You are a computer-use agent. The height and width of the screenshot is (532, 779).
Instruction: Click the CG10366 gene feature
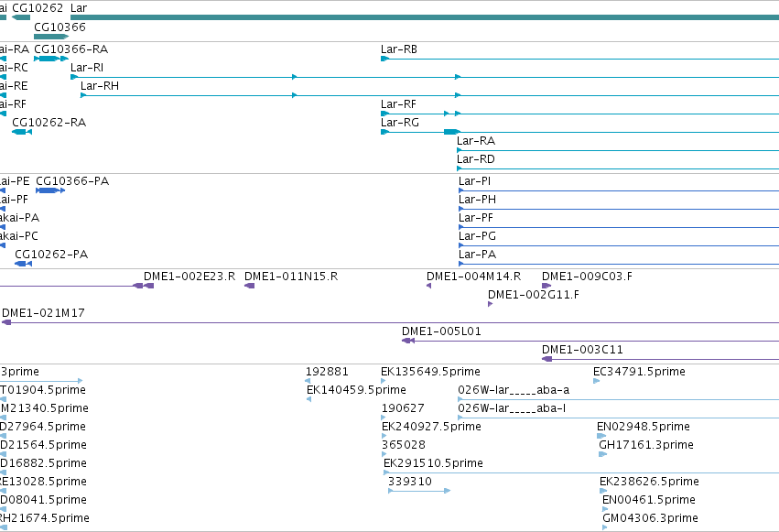point(51,37)
